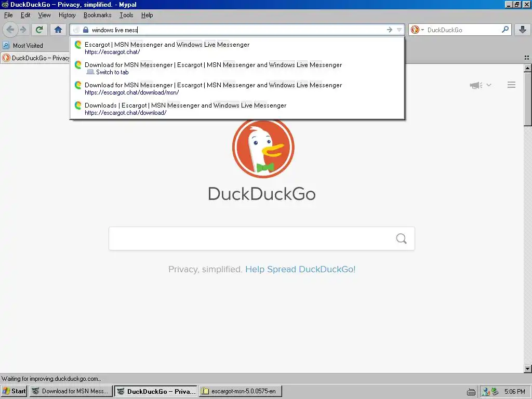This screenshot has height=399, width=532.
Task: Open the File menu
Action: [x=8, y=15]
